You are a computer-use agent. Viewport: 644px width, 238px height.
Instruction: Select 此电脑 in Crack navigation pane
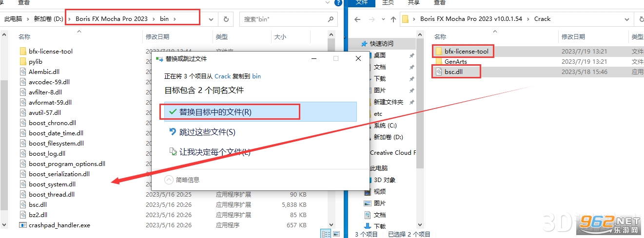click(379, 168)
